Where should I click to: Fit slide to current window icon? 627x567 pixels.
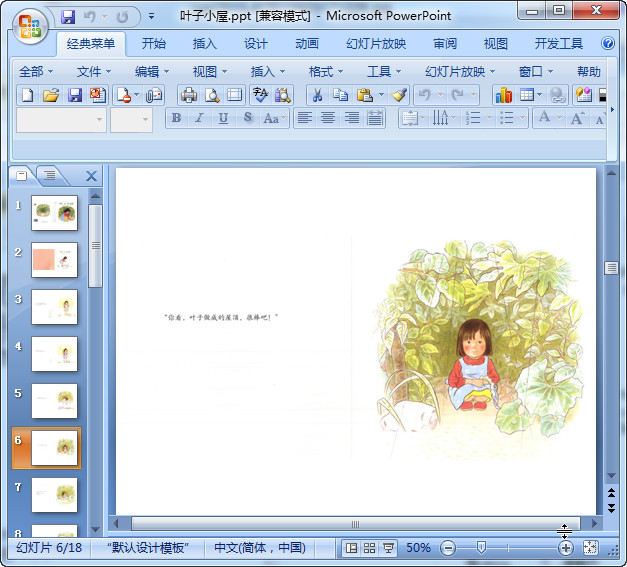(x=590, y=548)
